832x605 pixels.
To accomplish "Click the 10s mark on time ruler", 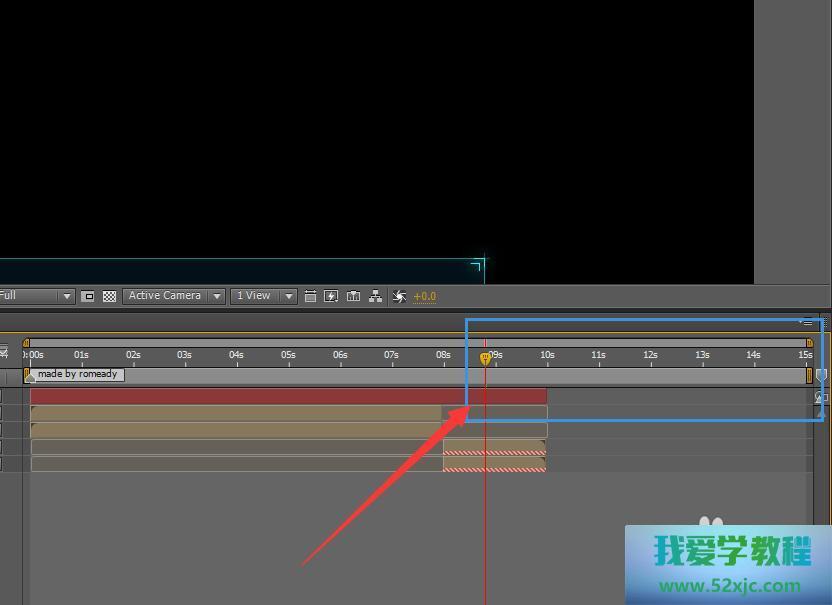I will pos(547,356).
